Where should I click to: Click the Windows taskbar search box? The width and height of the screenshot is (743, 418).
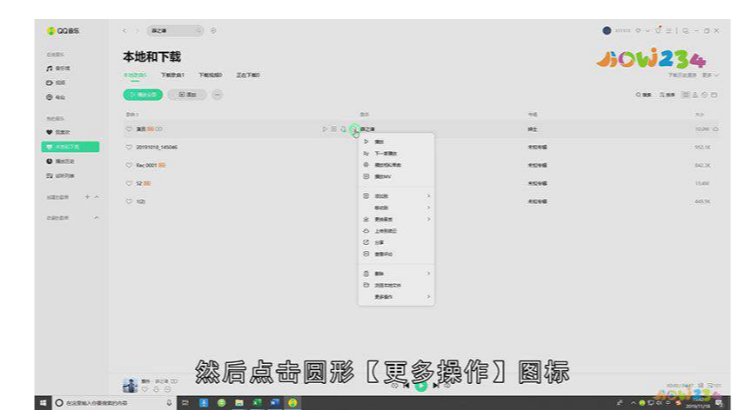[114, 403]
